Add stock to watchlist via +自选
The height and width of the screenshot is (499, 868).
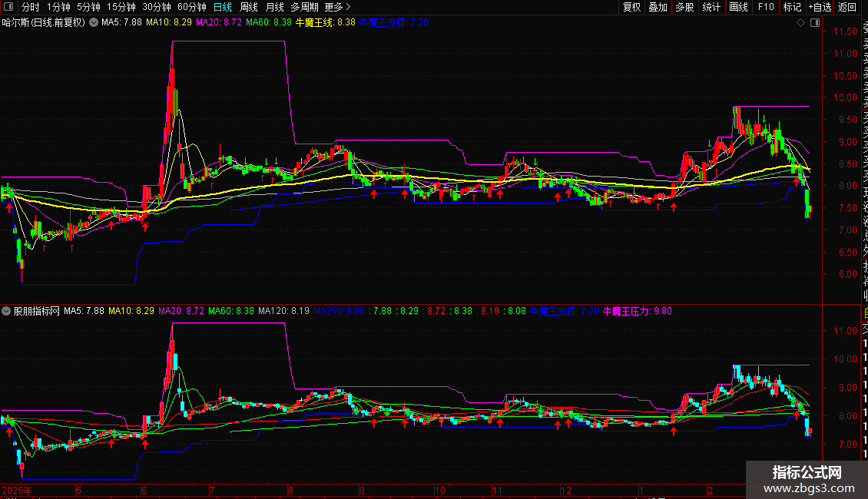(x=820, y=7)
